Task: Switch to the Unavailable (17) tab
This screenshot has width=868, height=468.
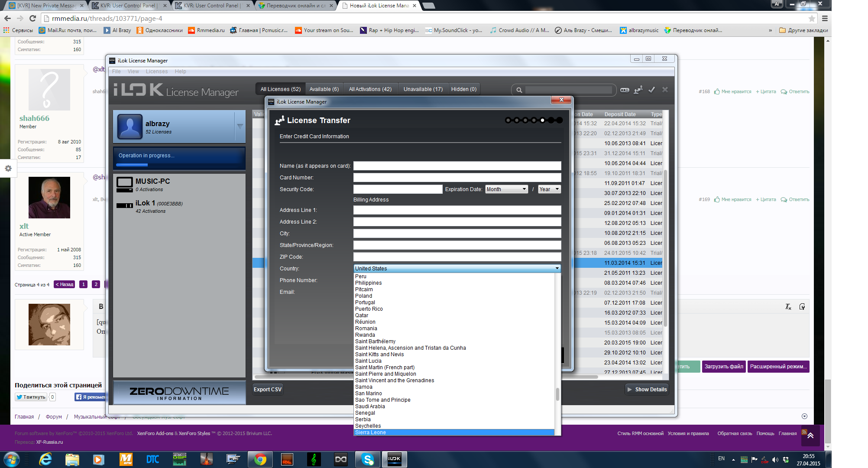Action: point(423,89)
